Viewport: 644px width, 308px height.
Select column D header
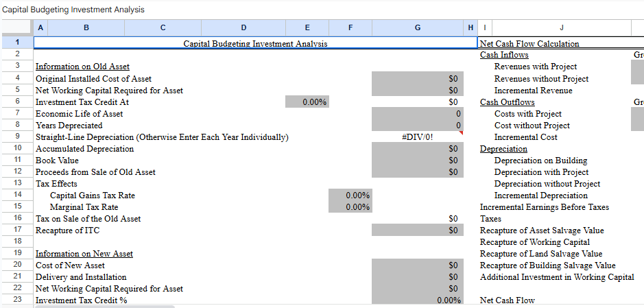[243, 27]
